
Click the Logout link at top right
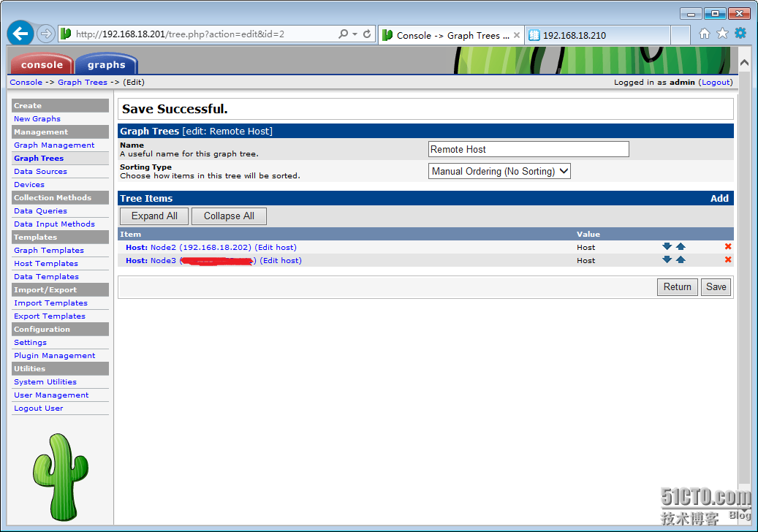point(717,82)
